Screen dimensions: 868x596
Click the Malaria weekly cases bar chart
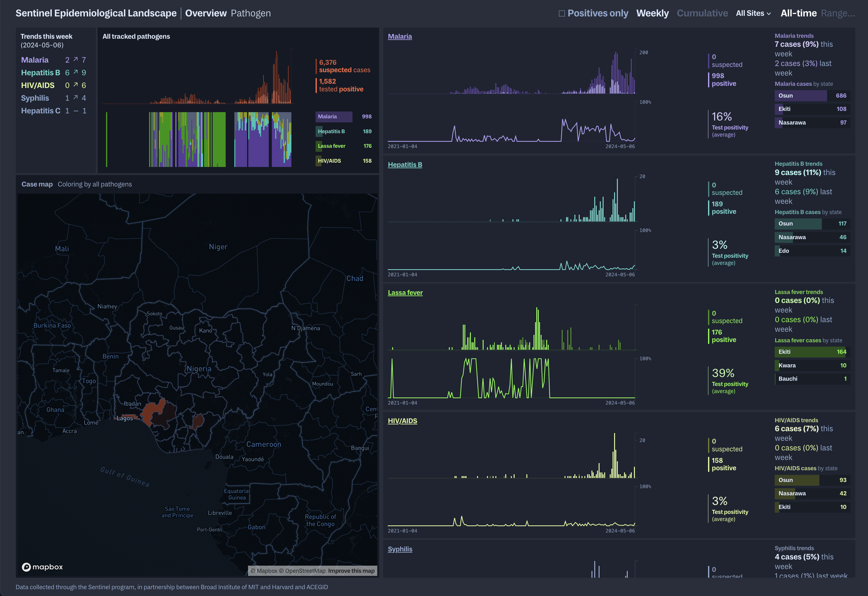pos(511,72)
